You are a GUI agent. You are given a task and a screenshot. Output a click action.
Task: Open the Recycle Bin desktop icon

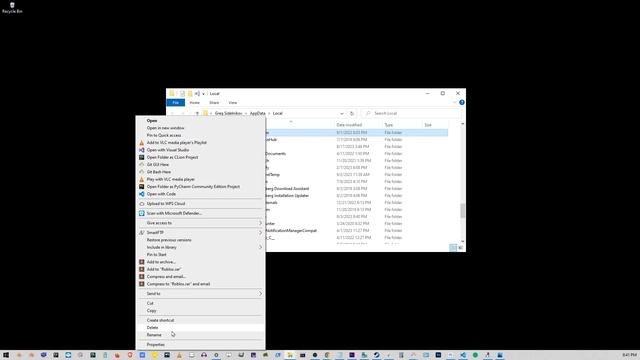click(x=12, y=7)
